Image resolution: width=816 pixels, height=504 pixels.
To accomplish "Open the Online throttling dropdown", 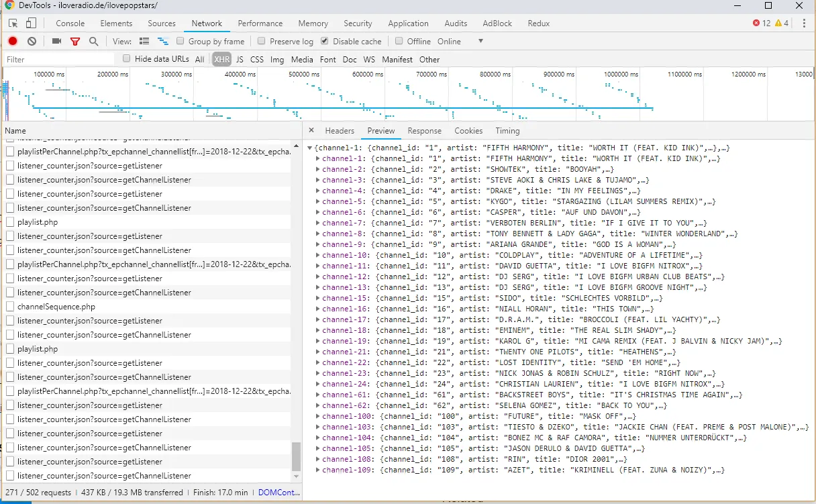I will click(480, 42).
